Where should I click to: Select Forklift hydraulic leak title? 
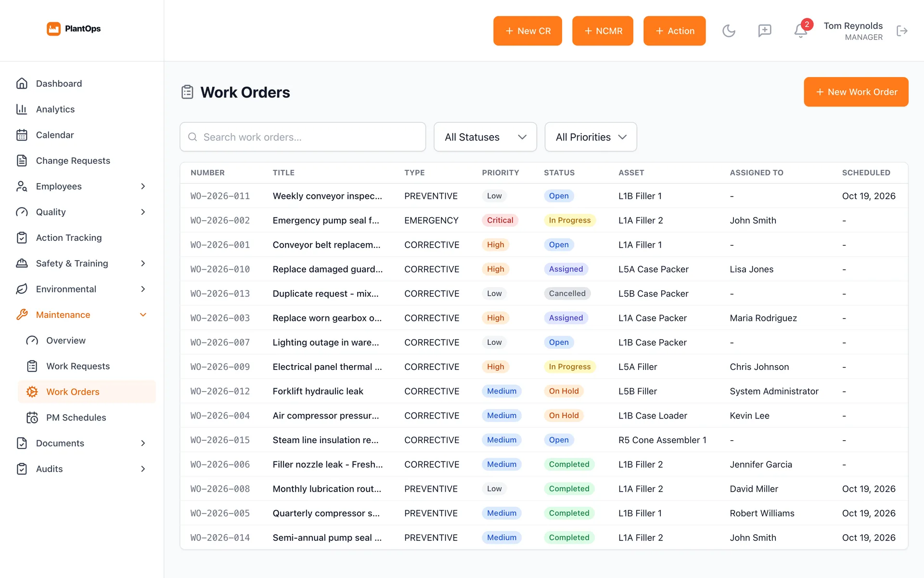(x=318, y=391)
